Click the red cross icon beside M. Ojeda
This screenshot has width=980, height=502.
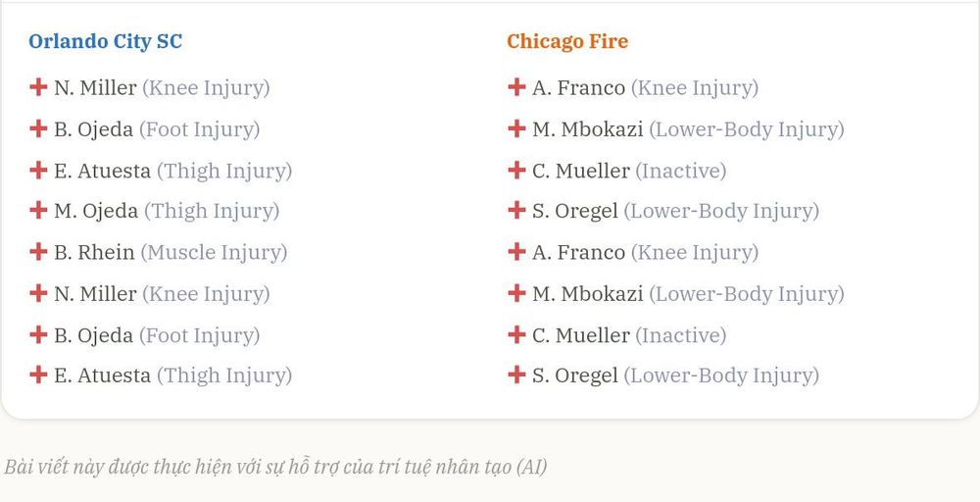(x=38, y=211)
